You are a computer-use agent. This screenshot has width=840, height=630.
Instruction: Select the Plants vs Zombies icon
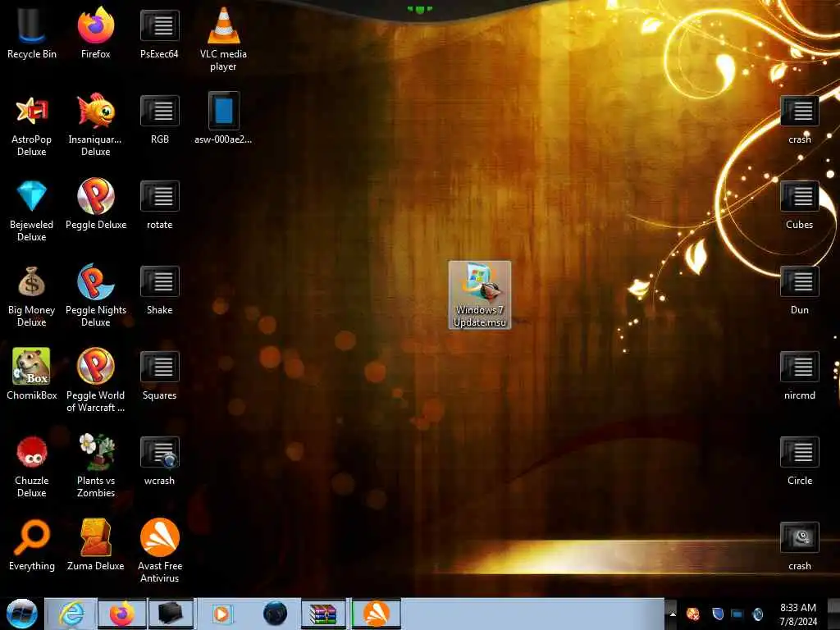point(95,466)
